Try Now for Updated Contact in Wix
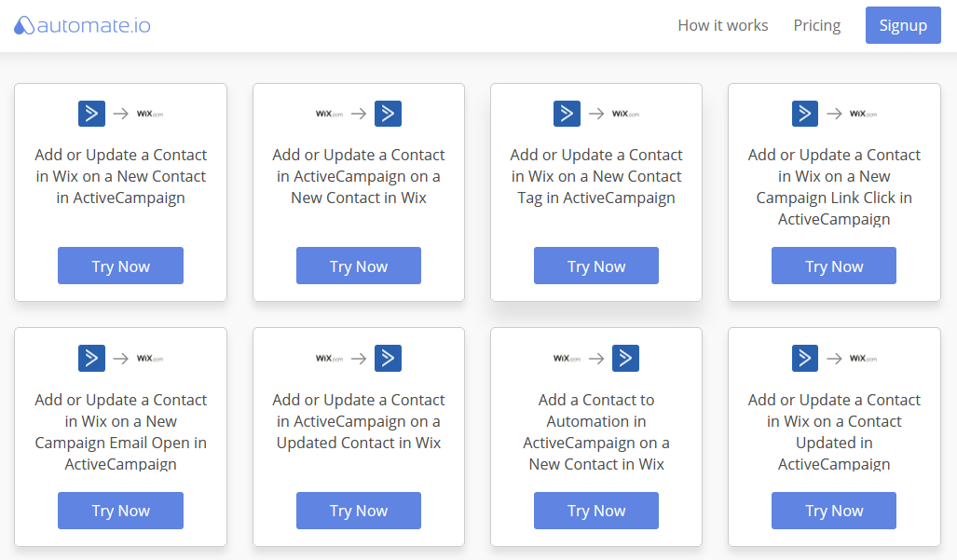The width and height of the screenshot is (957, 560). 358,510
